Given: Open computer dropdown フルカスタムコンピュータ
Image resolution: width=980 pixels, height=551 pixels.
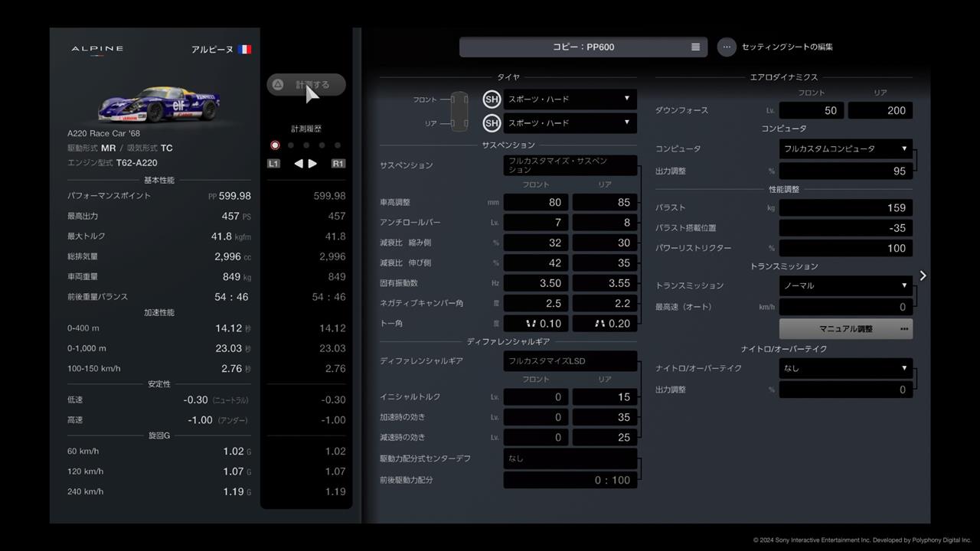Looking at the screenshot, I should [846, 149].
